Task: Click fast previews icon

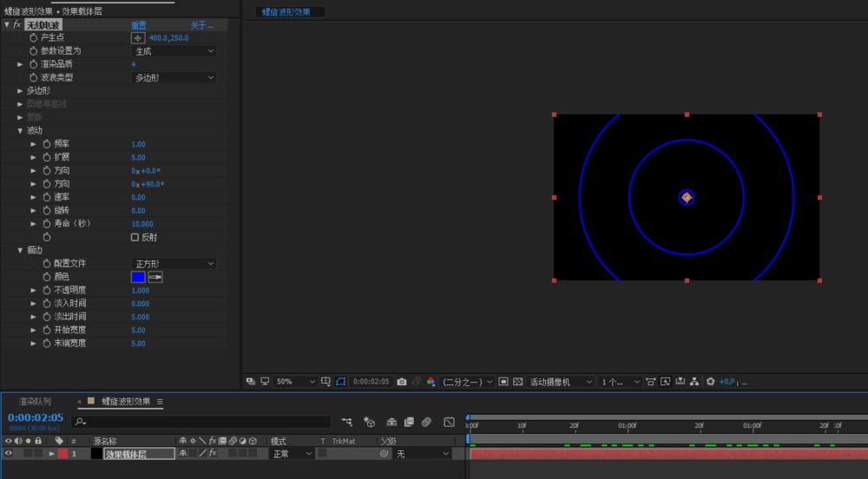Action: (666, 382)
